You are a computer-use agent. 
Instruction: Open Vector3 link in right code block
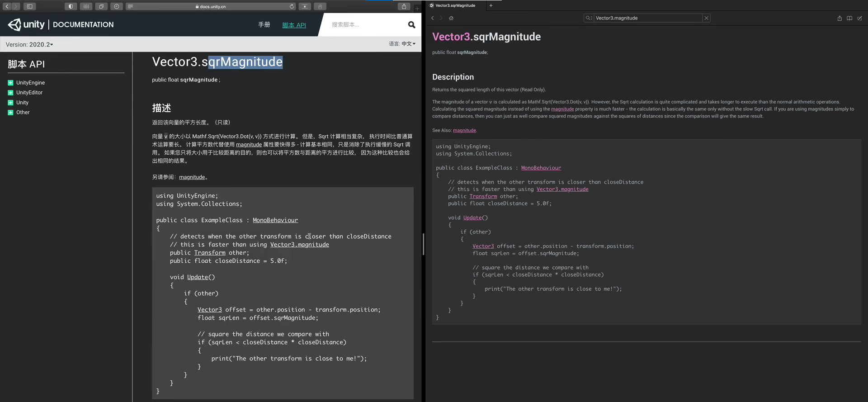click(x=483, y=246)
